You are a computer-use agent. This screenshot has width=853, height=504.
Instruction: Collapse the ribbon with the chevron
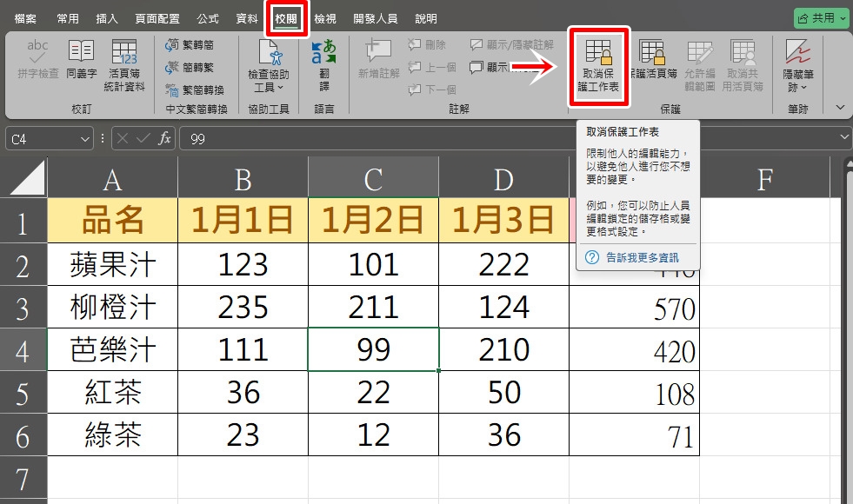coord(841,107)
